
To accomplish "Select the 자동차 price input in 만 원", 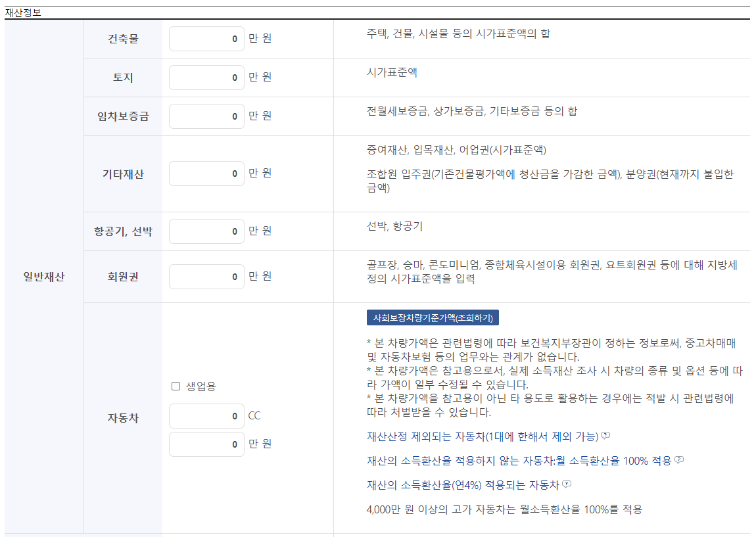I will tap(206, 444).
